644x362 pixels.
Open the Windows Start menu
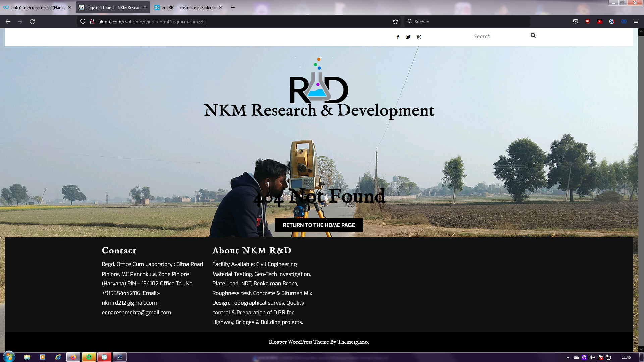click(9, 357)
